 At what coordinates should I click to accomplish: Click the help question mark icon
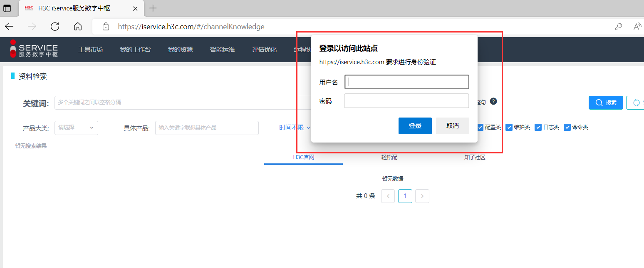(x=493, y=101)
